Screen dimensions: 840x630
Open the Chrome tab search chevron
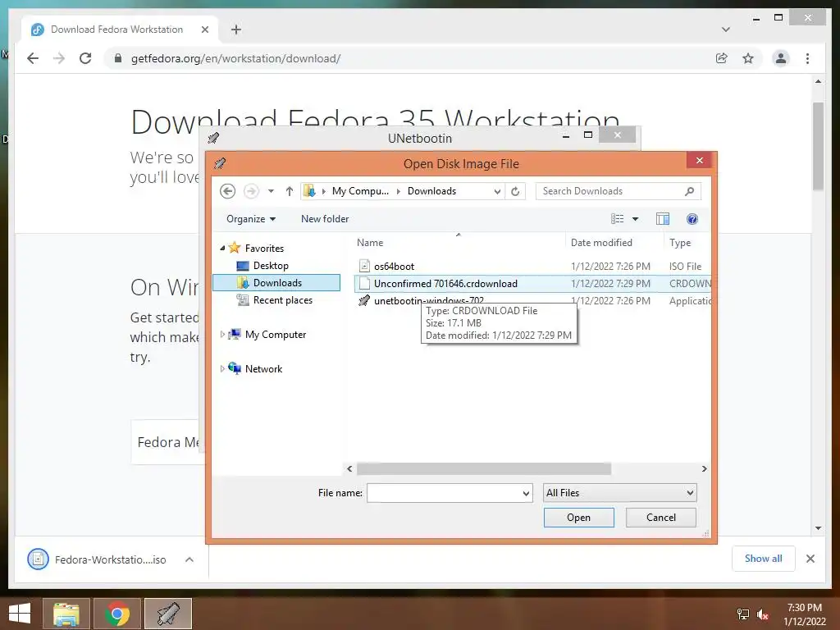(725, 30)
